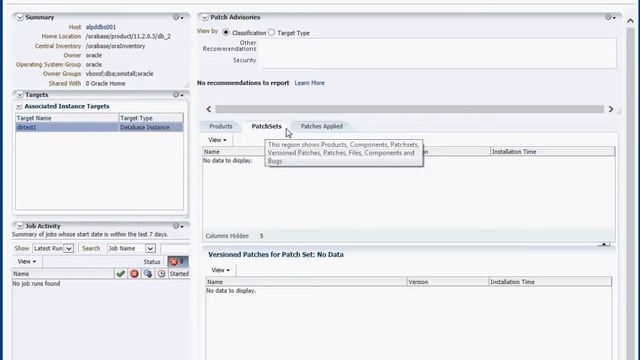This screenshot has width=640, height=360.
Task: Click the splitter collapse arrow above Versioned Patches
Action: [x=604, y=244]
